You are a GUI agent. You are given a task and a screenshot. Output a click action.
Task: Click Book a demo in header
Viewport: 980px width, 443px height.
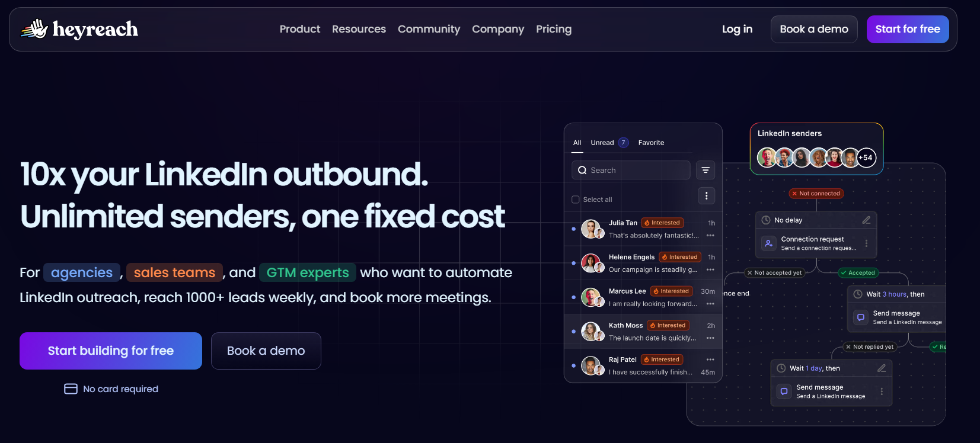tap(814, 29)
